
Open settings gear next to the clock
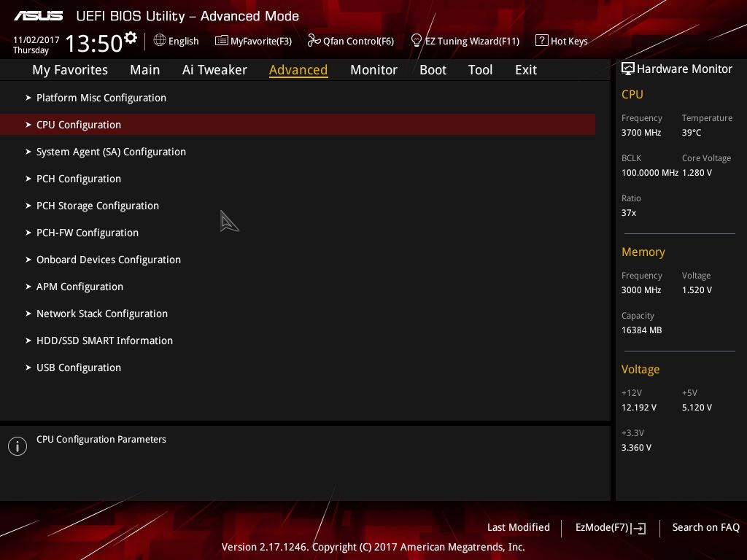(x=130, y=38)
